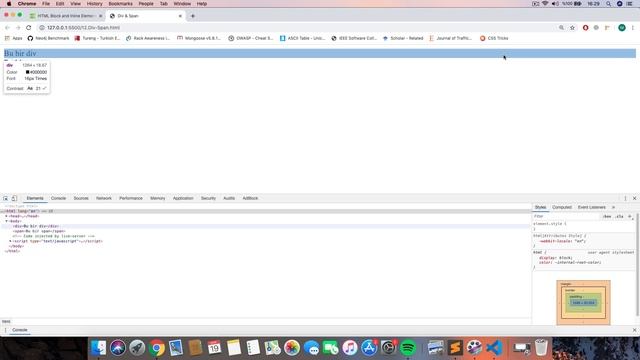Select the live-server injected comment row
This screenshot has width=640, height=360.
click(265, 236)
